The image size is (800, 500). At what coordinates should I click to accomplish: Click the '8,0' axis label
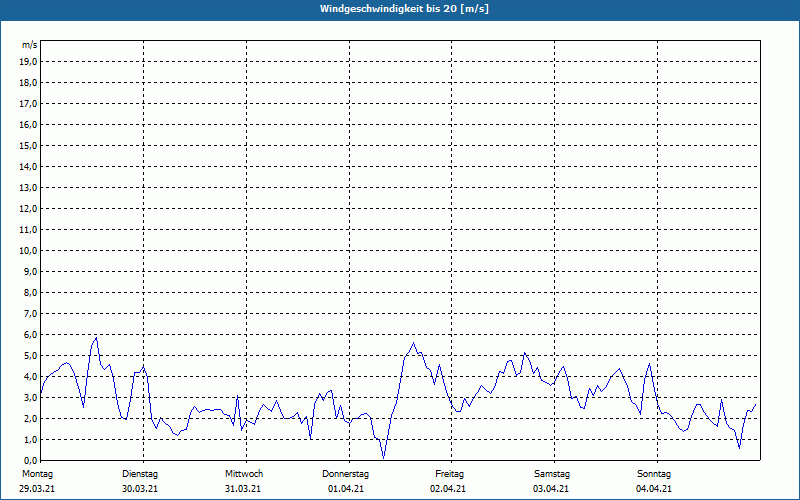coord(31,292)
